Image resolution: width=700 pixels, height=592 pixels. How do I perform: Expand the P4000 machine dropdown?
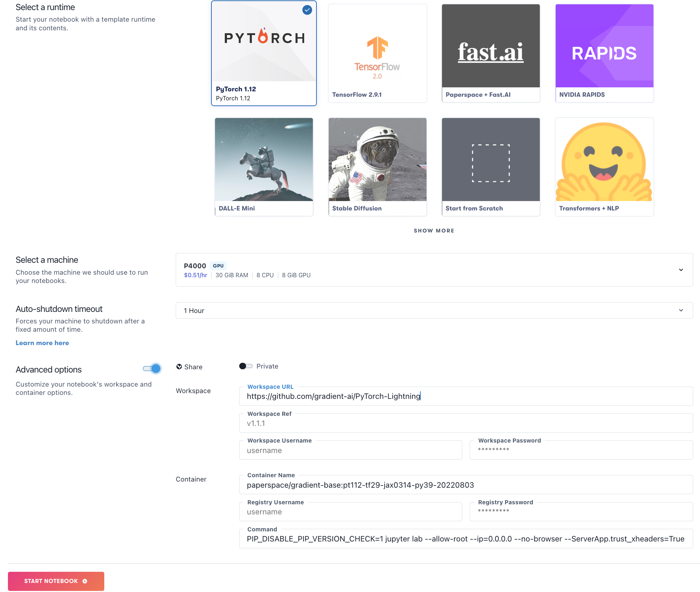681,270
